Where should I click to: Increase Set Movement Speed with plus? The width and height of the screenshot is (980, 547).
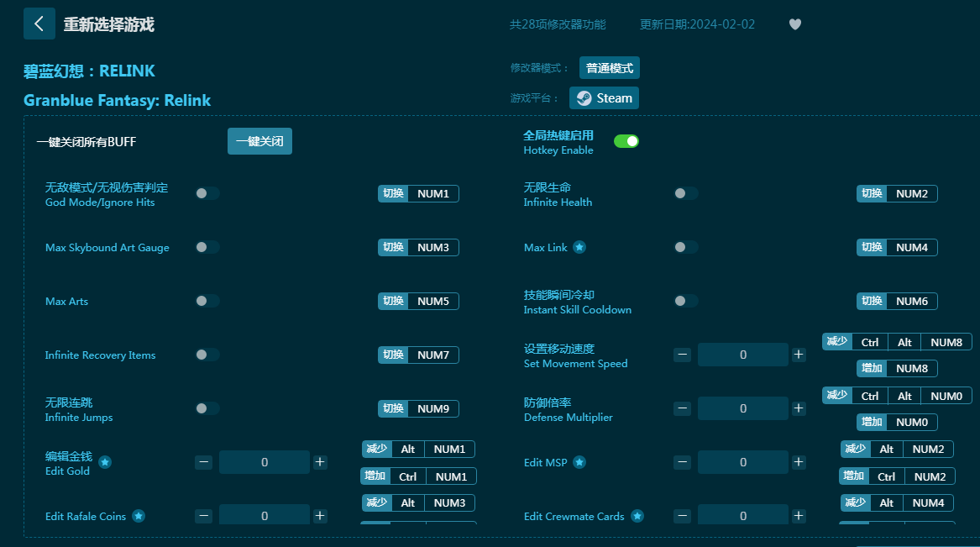[798, 355]
